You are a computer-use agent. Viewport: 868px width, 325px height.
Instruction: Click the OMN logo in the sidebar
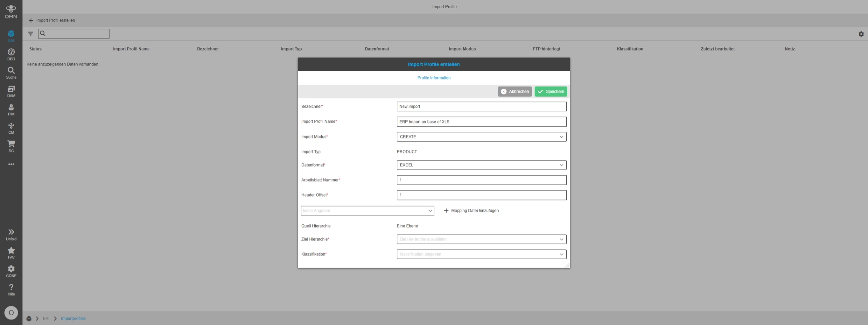click(x=11, y=11)
